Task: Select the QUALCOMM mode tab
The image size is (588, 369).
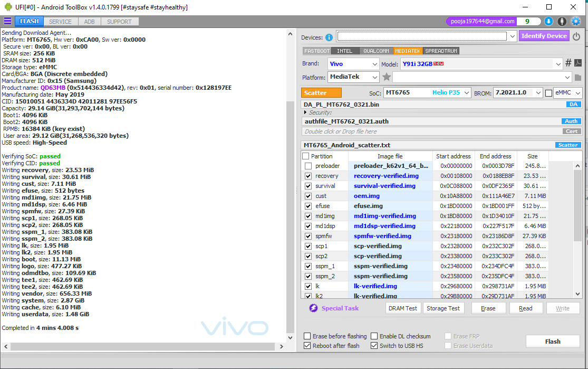Action: [376, 51]
